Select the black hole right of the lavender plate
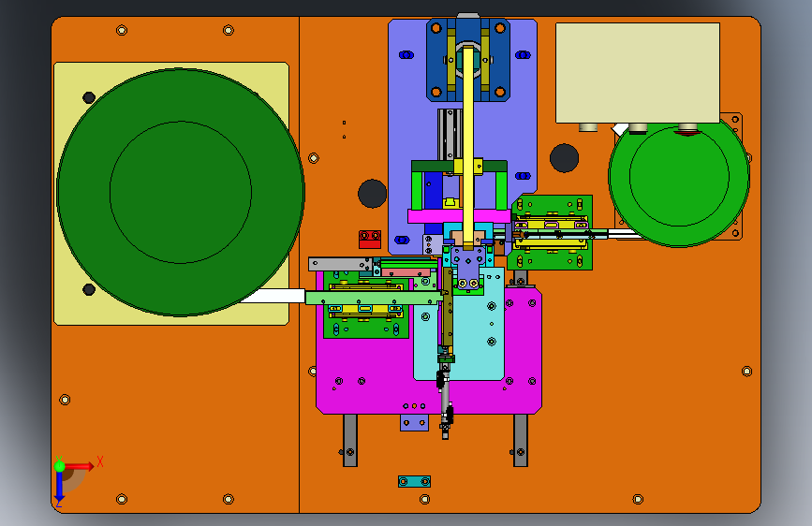The width and height of the screenshot is (812, 526). 564,158
